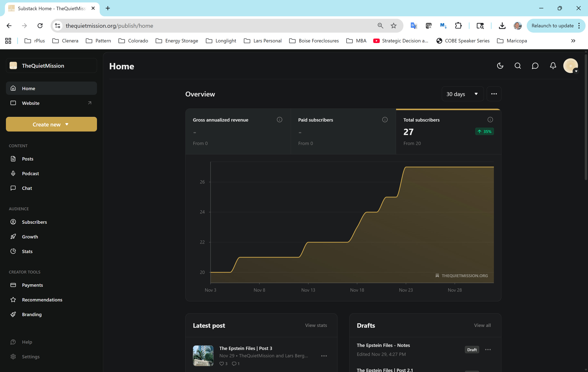Open The Epstein Files Post 3 thumbnail
Screen dimensions: 588x372
click(x=203, y=355)
